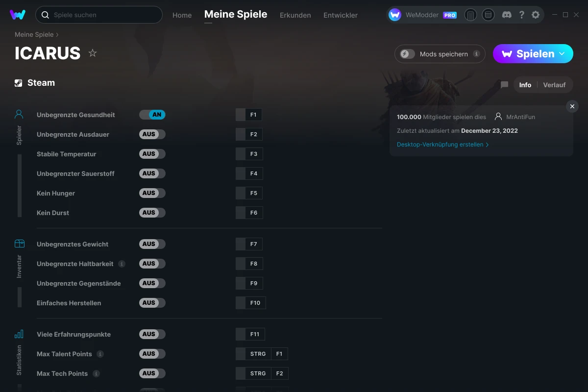Open the settings gear icon
Image resolution: width=588 pixels, height=392 pixels.
[x=536, y=15]
